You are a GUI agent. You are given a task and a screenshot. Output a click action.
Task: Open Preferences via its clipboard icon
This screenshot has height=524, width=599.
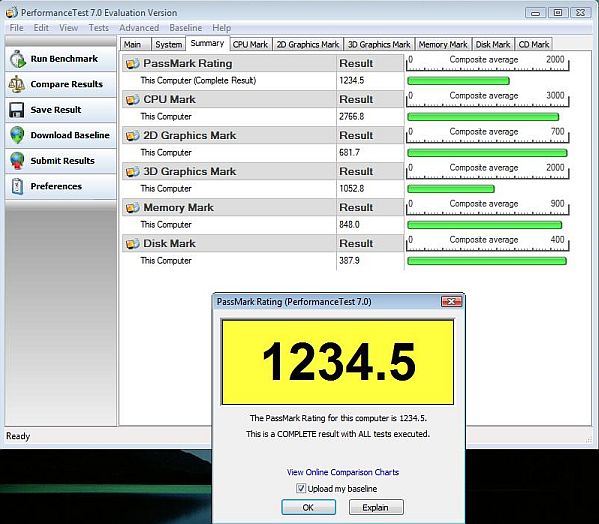click(x=17, y=186)
